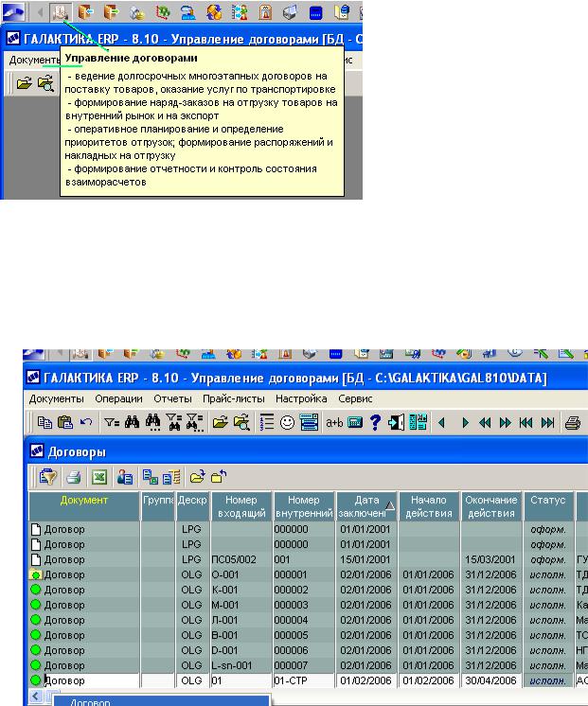Screen dimensions: 588x706
Task: Click the internal number cell 01-СТР
Action: (304, 680)
